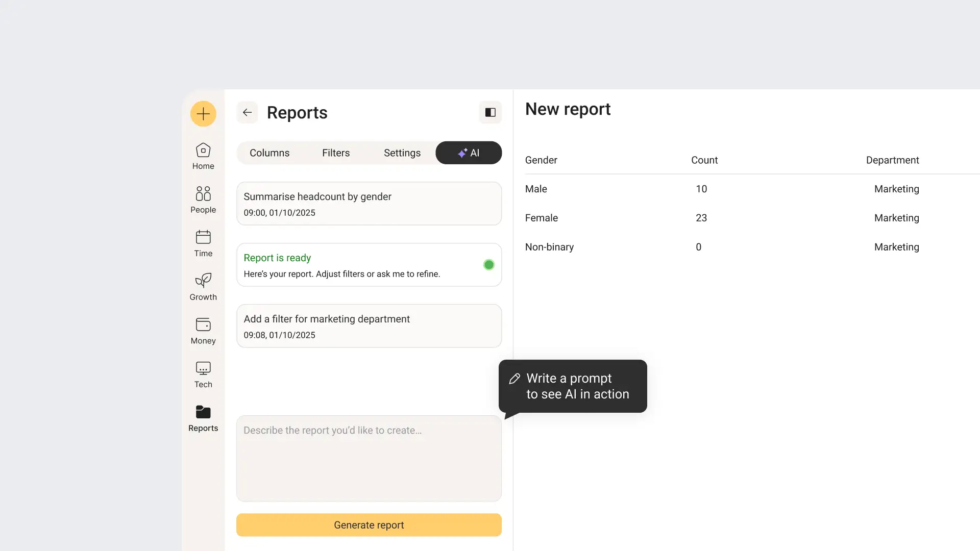The width and height of the screenshot is (980, 551).
Task: Toggle the side panel layout button
Action: [490, 112]
